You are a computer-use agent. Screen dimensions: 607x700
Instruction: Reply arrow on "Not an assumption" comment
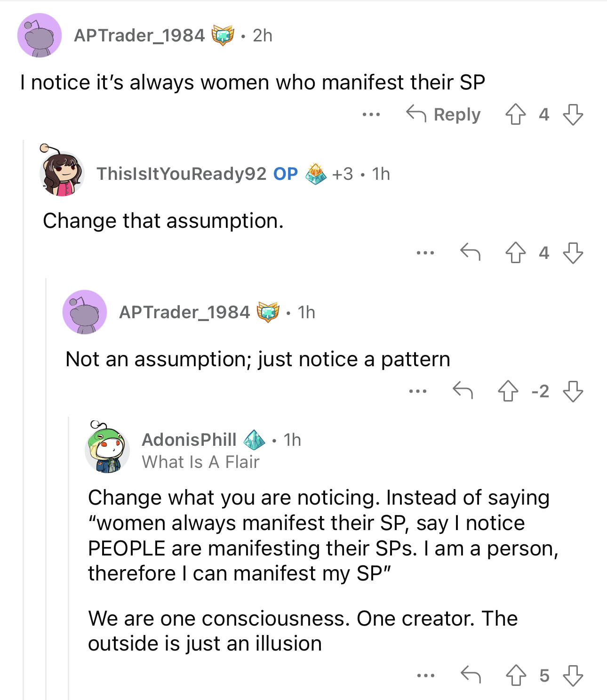[463, 391]
